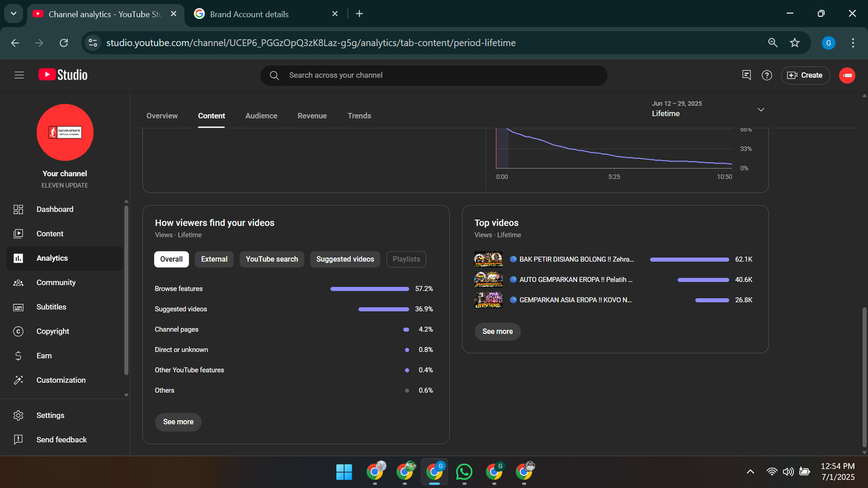The image size is (868, 488).
Task: Click the Direct or unknown traffic row
Action: (x=294, y=350)
